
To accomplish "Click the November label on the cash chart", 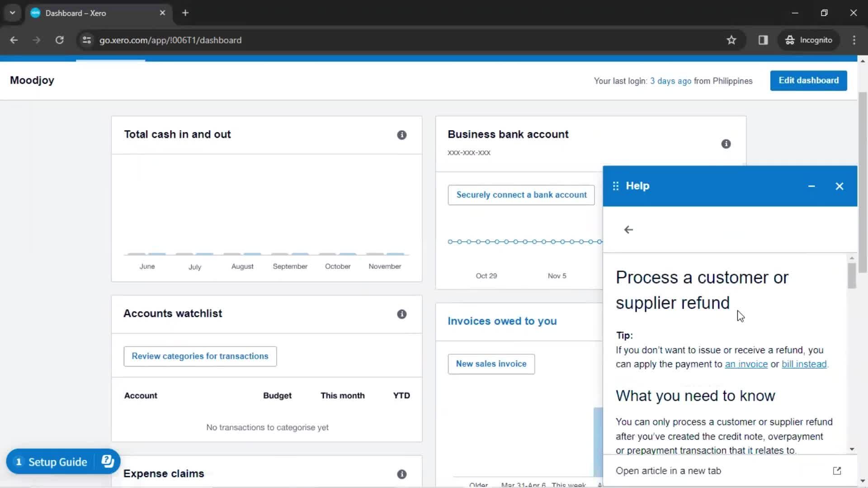I will pos(385,267).
